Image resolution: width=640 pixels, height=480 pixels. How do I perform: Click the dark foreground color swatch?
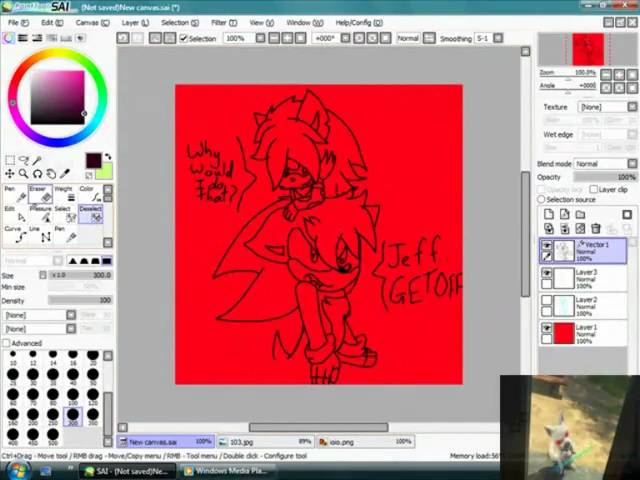[x=93, y=161]
